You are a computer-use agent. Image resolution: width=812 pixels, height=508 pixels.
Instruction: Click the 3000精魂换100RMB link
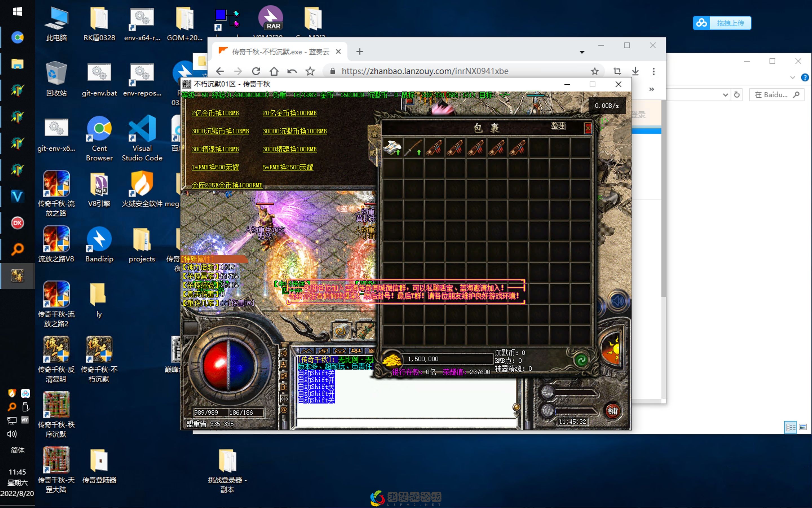coord(289,149)
